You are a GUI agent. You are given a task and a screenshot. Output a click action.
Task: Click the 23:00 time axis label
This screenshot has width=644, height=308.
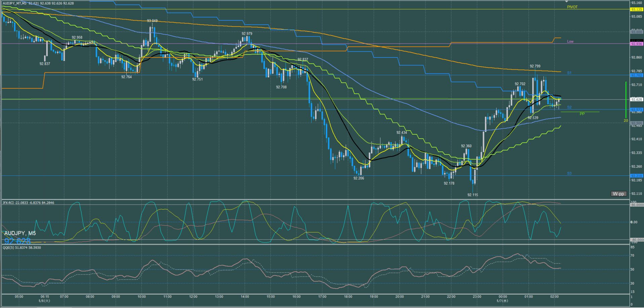[477, 297]
